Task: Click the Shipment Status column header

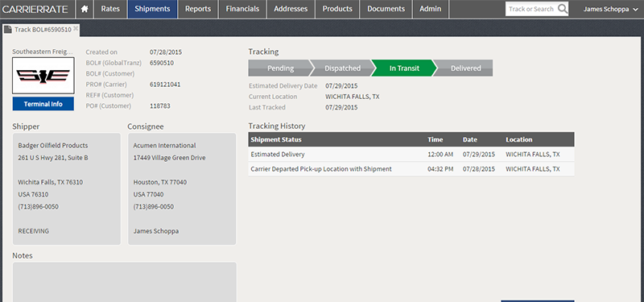Action: pyautogui.click(x=276, y=139)
